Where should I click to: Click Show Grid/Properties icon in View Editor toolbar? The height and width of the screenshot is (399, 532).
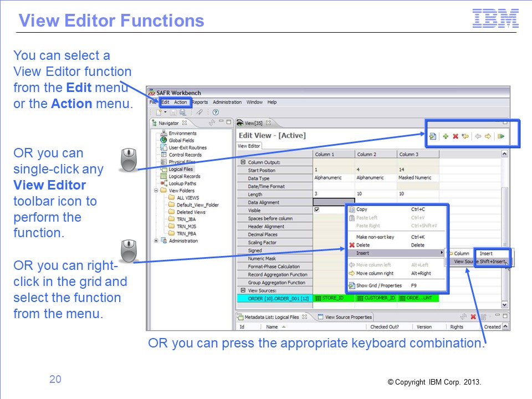[433, 136]
